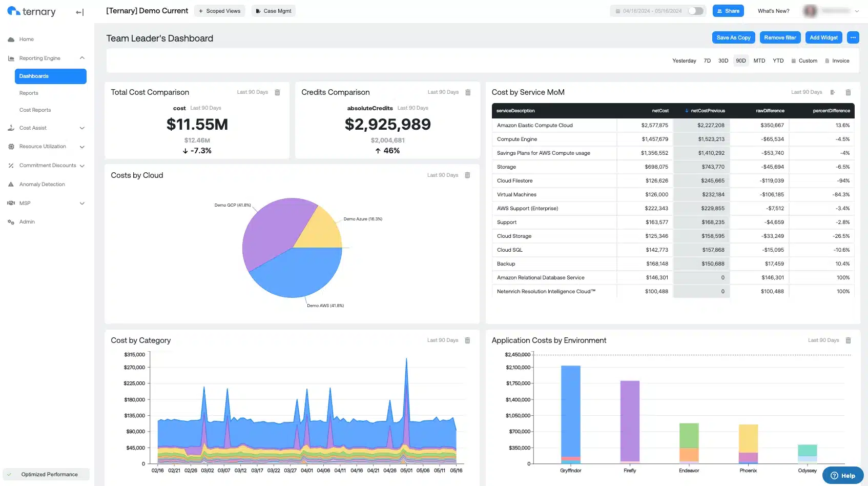Open the Dashboards page

click(50, 76)
